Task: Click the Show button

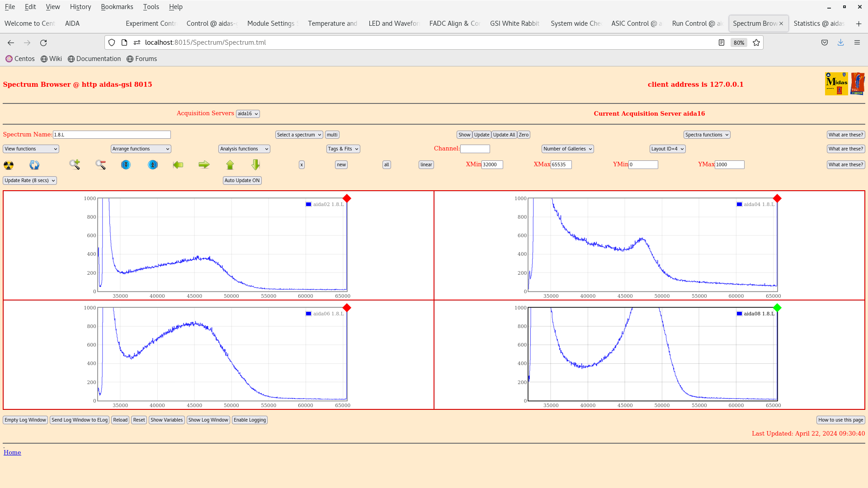Action: click(464, 135)
